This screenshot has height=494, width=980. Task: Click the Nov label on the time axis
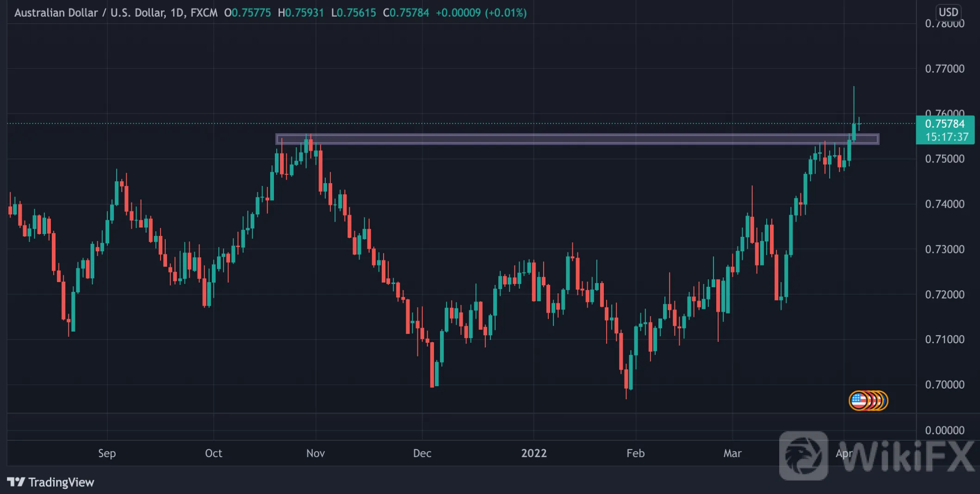(316, 453)
